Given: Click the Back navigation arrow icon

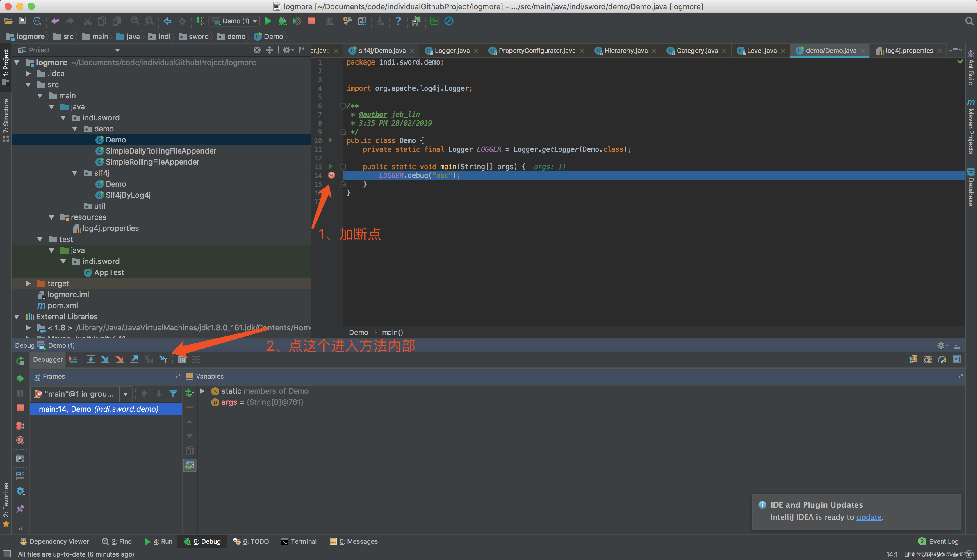Looking at the screenshot, I should [x=167, y=21].
